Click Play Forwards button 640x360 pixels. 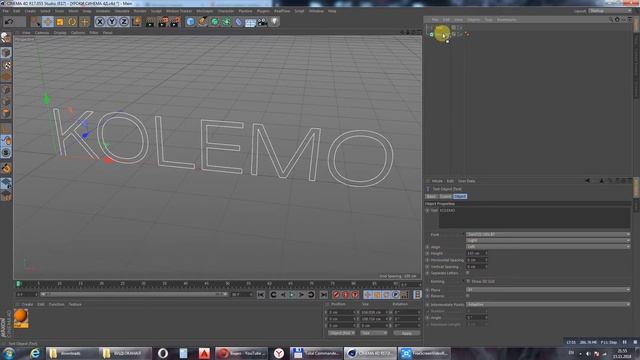coord(292,295)
